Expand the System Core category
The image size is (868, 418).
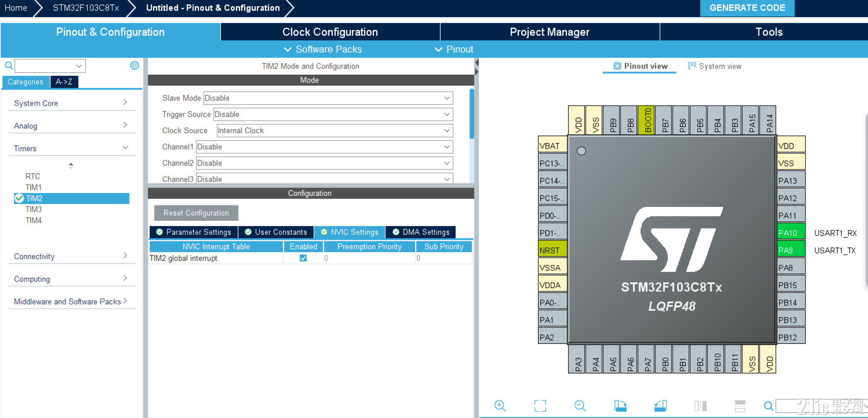(x=71, y=103)
